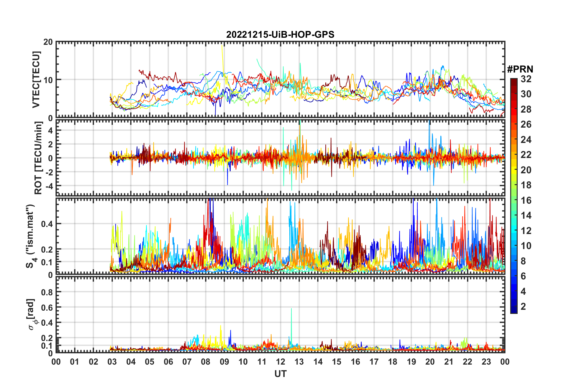
Task: Click UT axis tick label "21"
Action: [449, 362]
